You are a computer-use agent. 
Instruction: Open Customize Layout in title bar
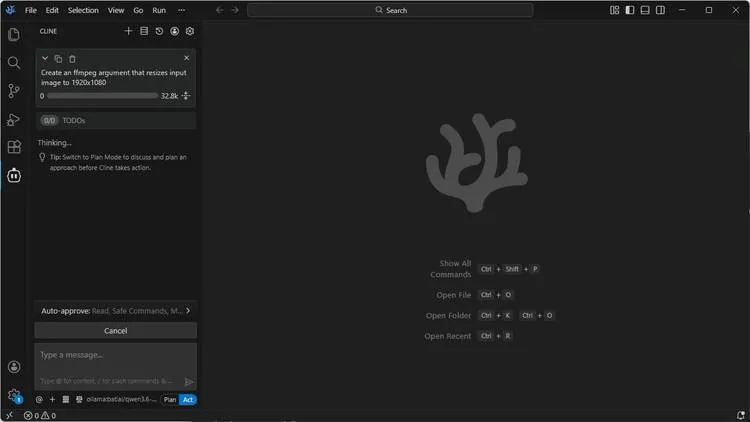click(615, 10)
